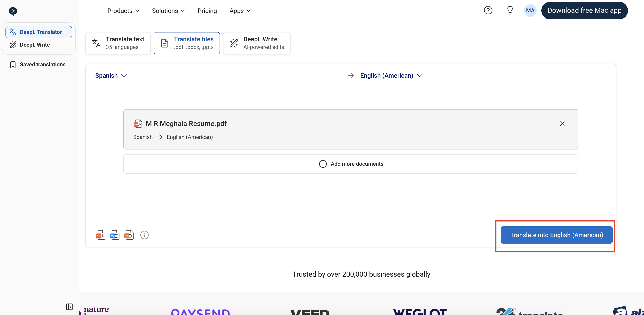Open the Spanish source language dropdown
Screen dimensions: 644x315
(x=111, y=76)
